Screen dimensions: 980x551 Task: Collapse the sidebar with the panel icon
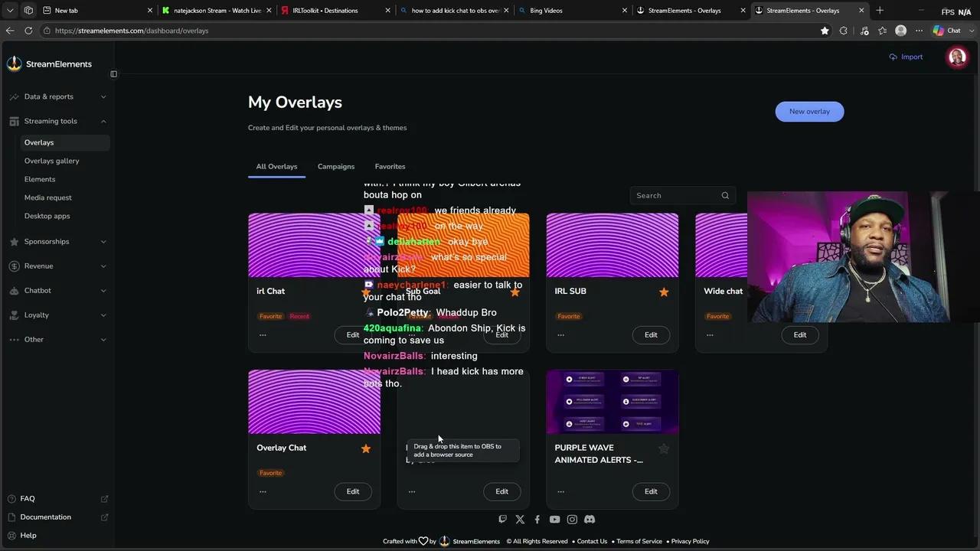coord(114,74)
